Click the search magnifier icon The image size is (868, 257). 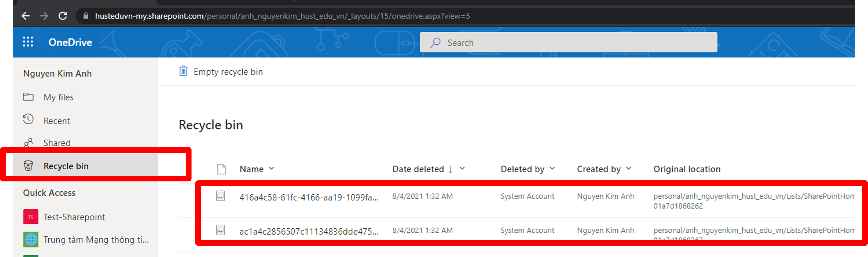pyautogui.click(x=435, y=43)
